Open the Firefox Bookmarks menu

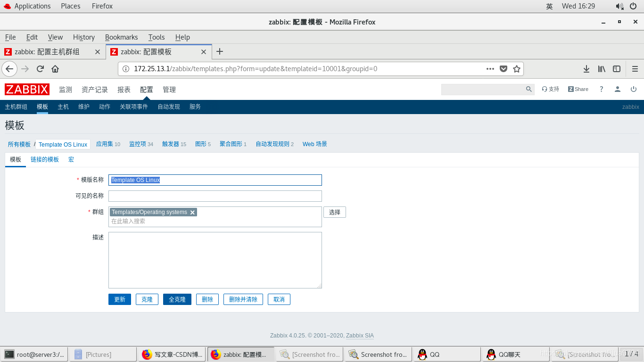coord(122,37)
